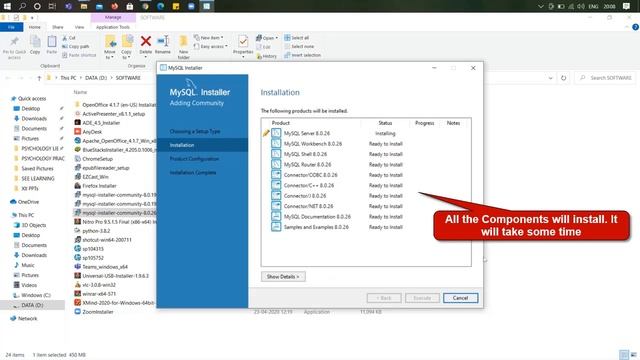Click the Status column header in installer
Image resolution: width=640 pixels, height=360 pixels.
click(x=385, y=123)
